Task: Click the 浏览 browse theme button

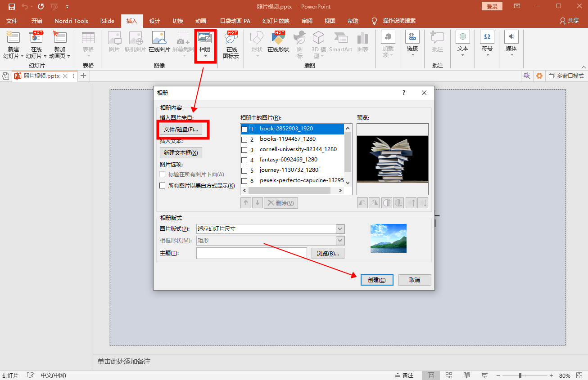Action: 328,253
